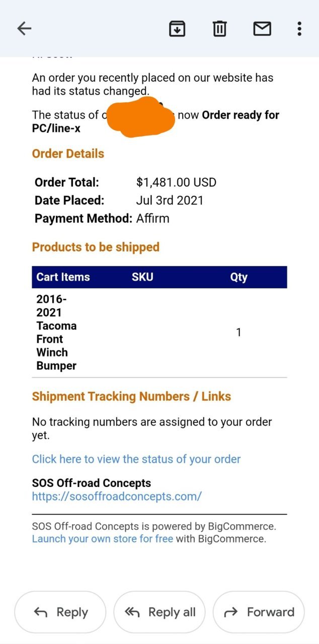Select the SKU column header

pyautogui.click(x=142, y=277)
